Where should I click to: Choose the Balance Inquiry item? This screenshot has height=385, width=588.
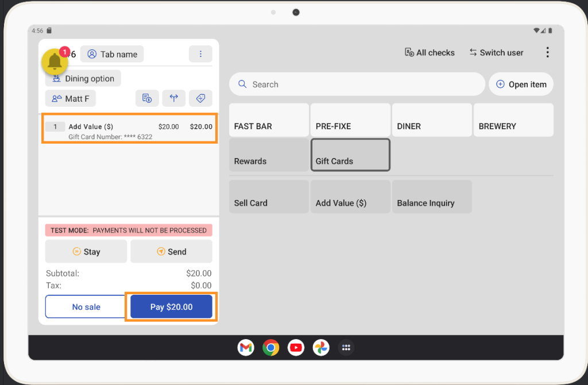coord(432,197)
